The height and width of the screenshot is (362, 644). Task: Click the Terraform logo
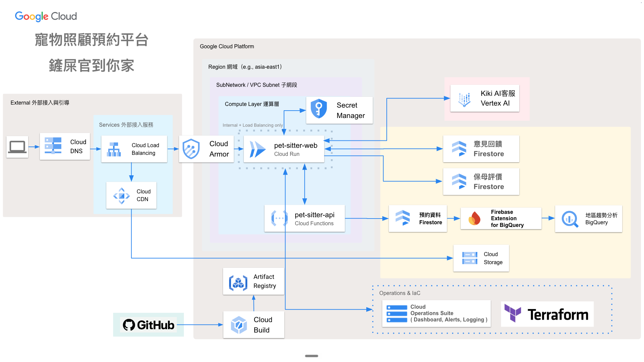pyautogui.click(x=547, y=314)
